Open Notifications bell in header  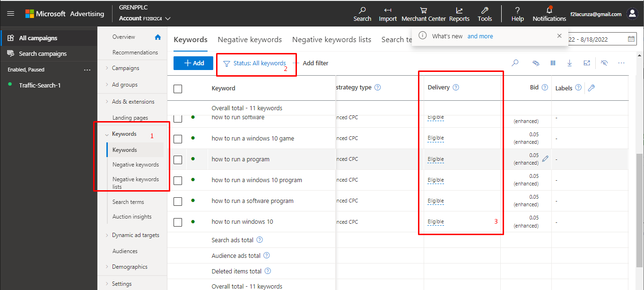tap(549, 10)
